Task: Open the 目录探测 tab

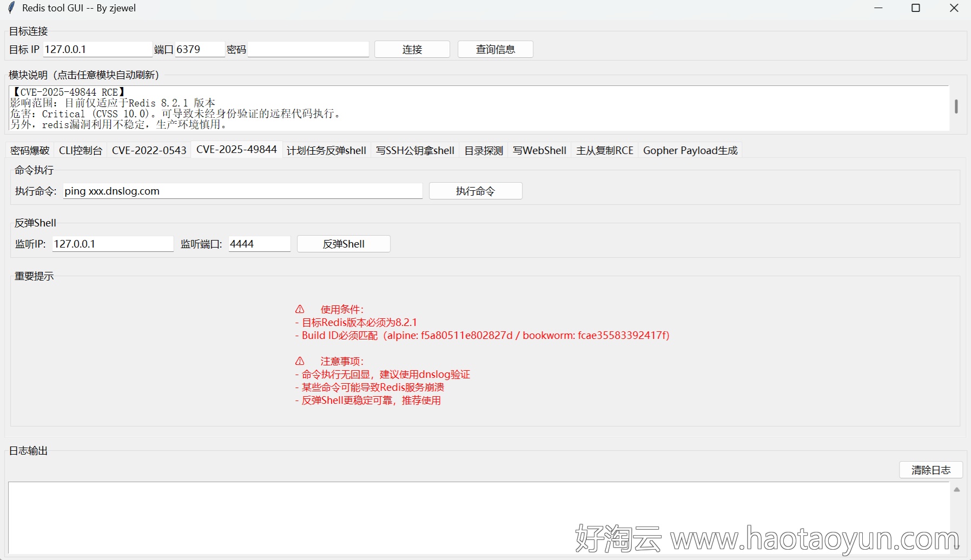Action: [x=484, y=150]
